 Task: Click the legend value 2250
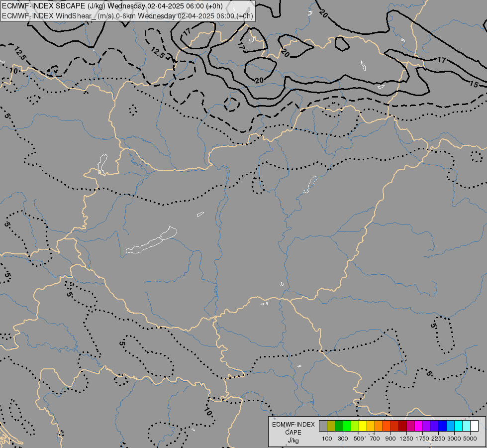click(x=438, y=439)
